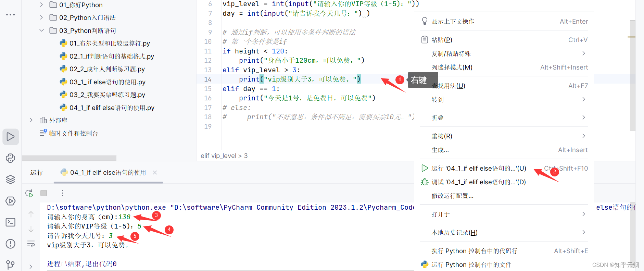This screenshot has height=271, width=644.
Task: Expand the 外部库 node
Action: (x=31, y=120)
